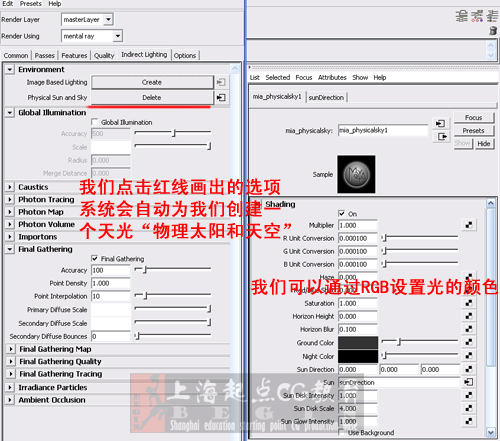Click the Point Density input field
The image size is (500, 441).
coord(111,283)
